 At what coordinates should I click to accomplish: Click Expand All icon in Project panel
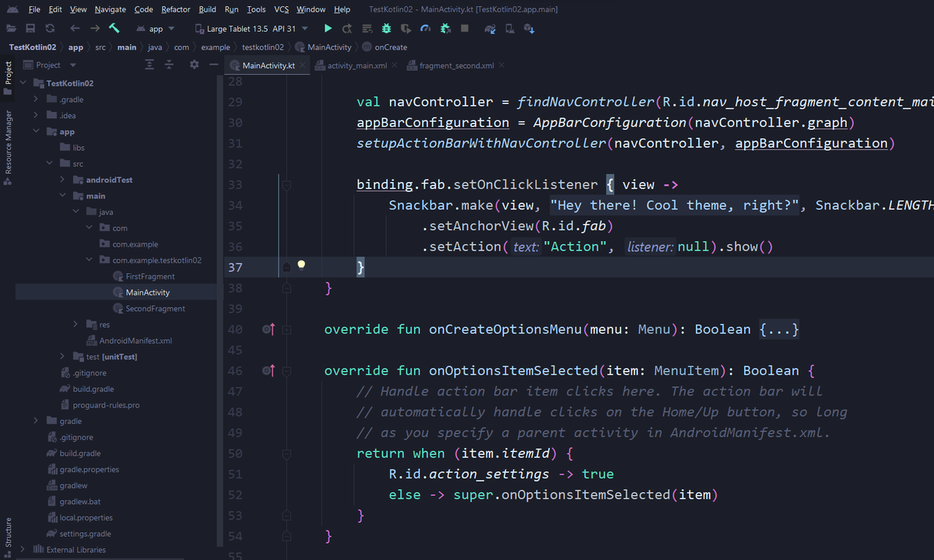150,65
